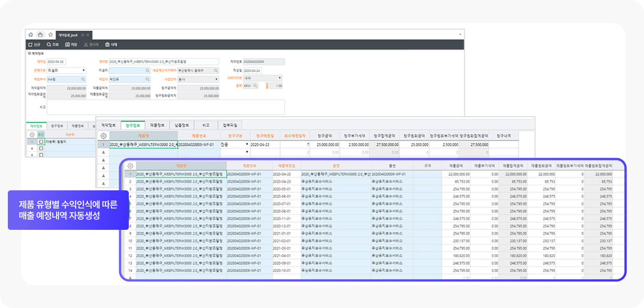The image size is (644, 308).
Task: Close the 계약등록_jisoft tab
Action: pos(87,35)
